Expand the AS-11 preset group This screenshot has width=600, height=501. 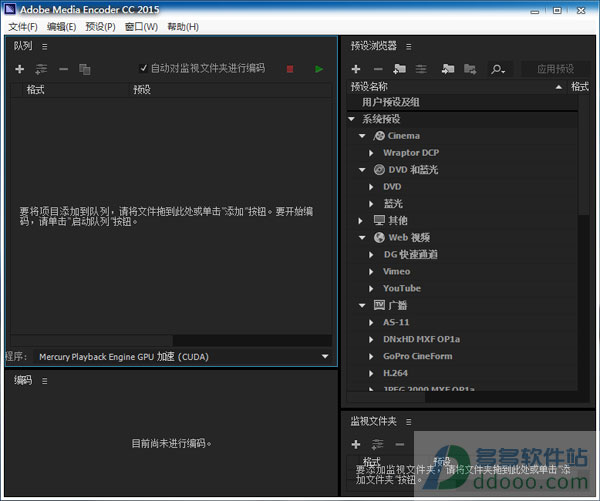coord(371,322)
